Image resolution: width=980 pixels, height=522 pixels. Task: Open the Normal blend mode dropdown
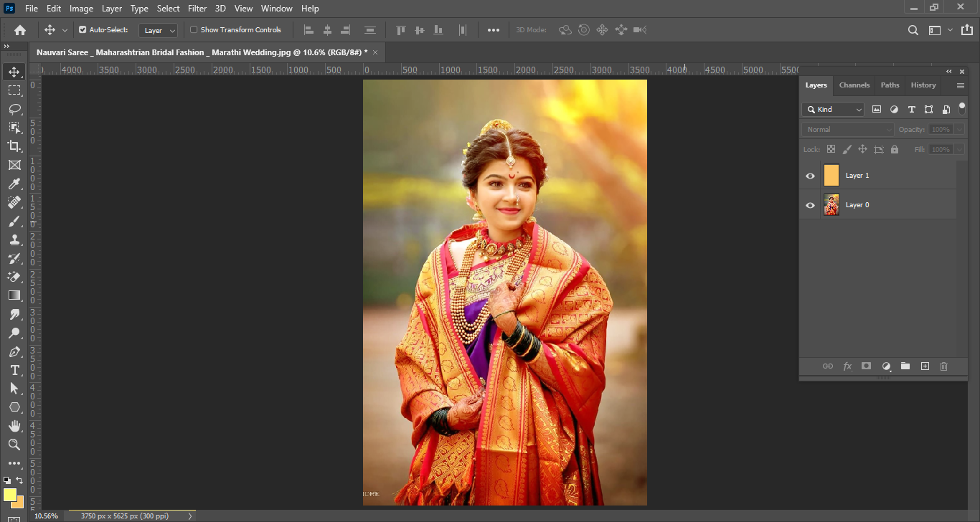tap(847, 130)
